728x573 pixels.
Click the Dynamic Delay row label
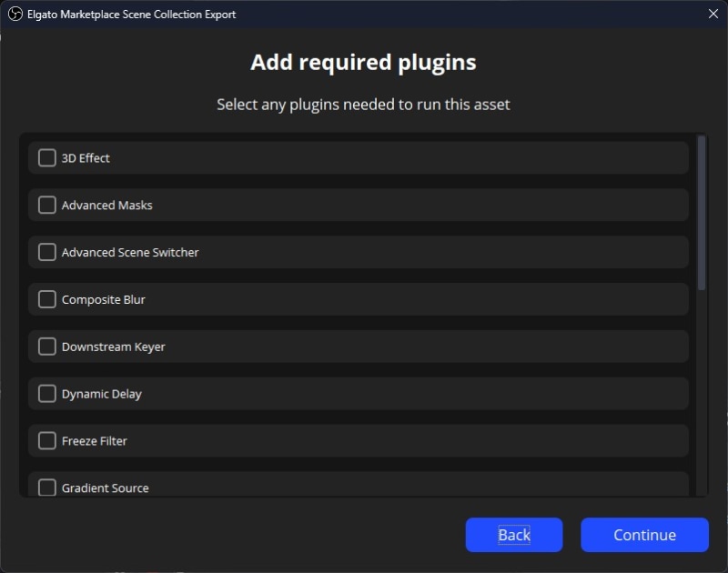[x=102, y=394]
